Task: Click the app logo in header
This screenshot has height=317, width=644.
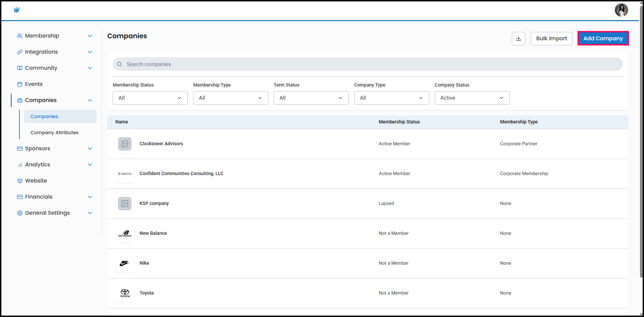Action: click(17, 10)
